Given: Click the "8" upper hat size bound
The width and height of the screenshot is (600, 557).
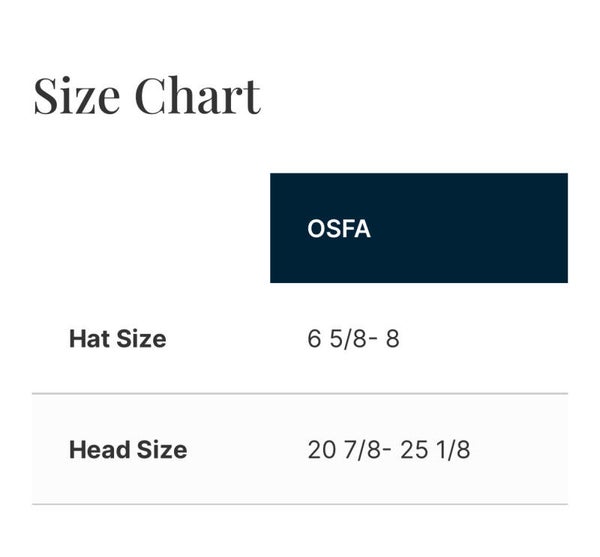Looking at the screenshot, I should (392, 339).
